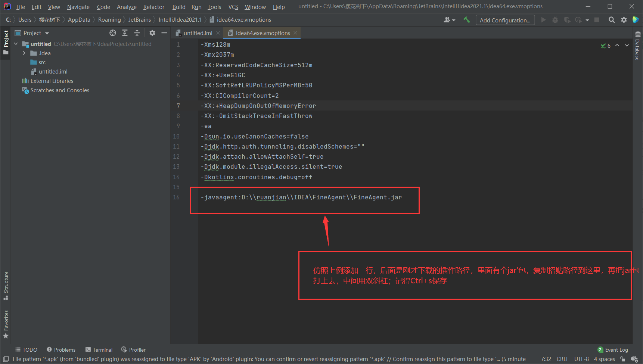Click the '-XX:+UseG1GC' line
This screenshot has height=364, width=643.
[223, 75]
